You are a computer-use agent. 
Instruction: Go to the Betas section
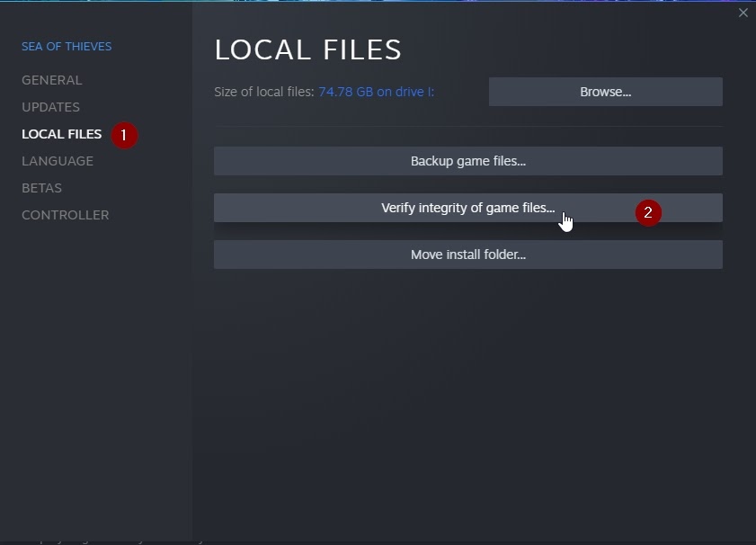coord(41,188)
